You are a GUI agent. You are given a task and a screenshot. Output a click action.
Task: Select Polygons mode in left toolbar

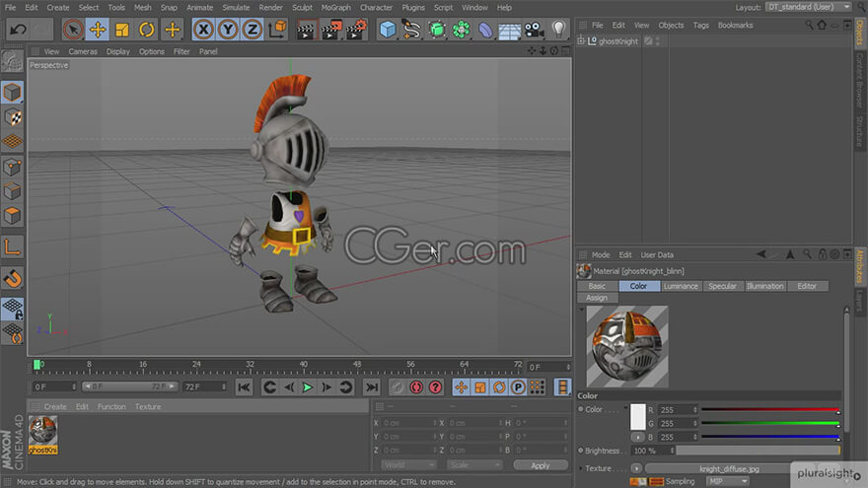(12, 215)
